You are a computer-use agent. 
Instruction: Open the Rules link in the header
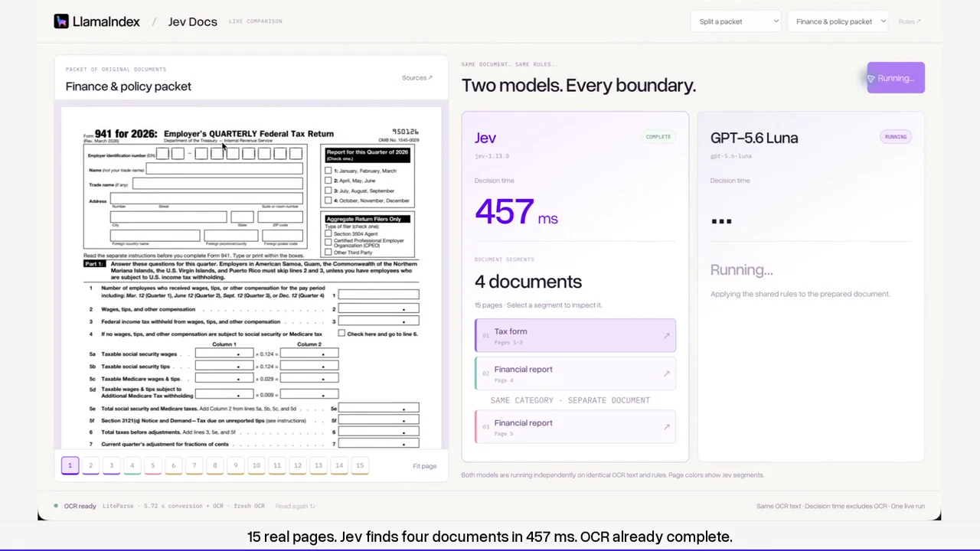tap(910, 21)
